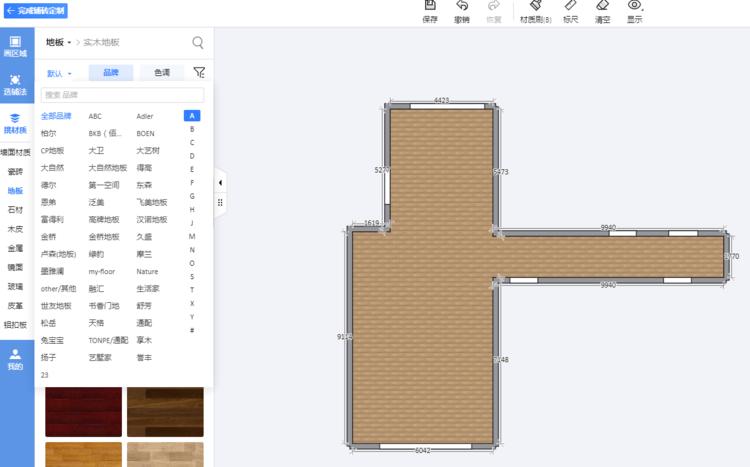Open the filter funnel icon

(198, 73)
